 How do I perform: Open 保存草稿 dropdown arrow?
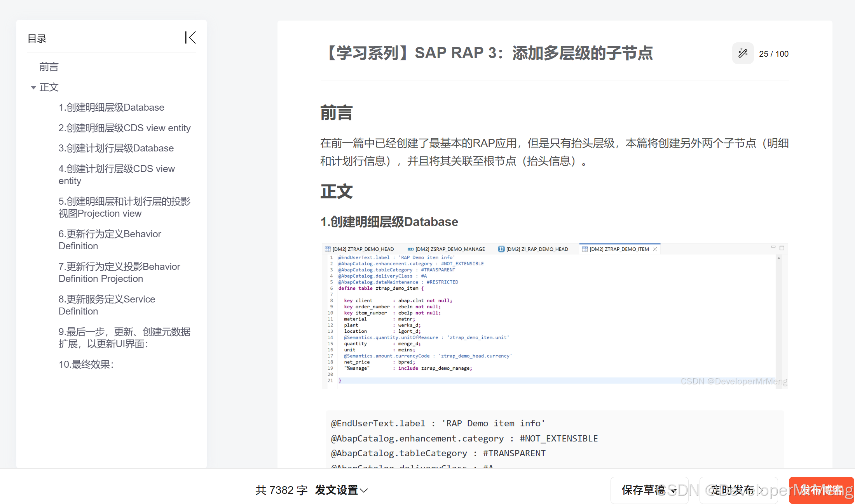(x=674, y=491)
